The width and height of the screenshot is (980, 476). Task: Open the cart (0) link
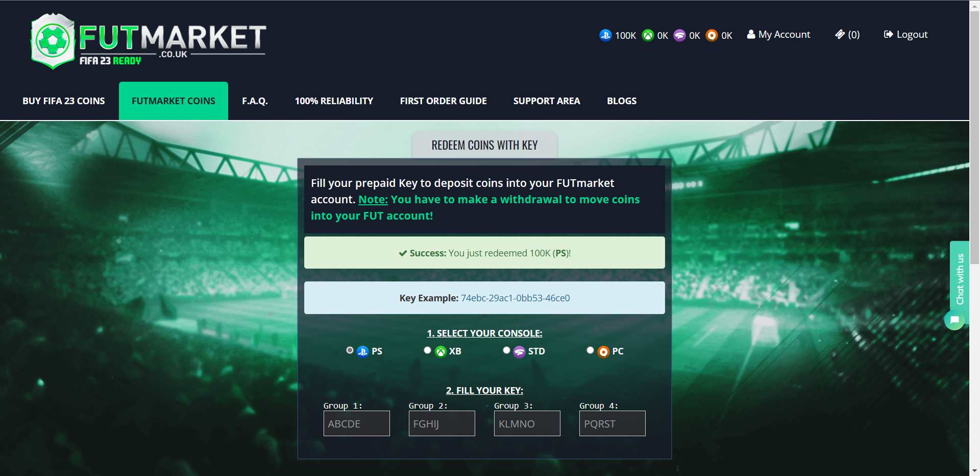847,34
